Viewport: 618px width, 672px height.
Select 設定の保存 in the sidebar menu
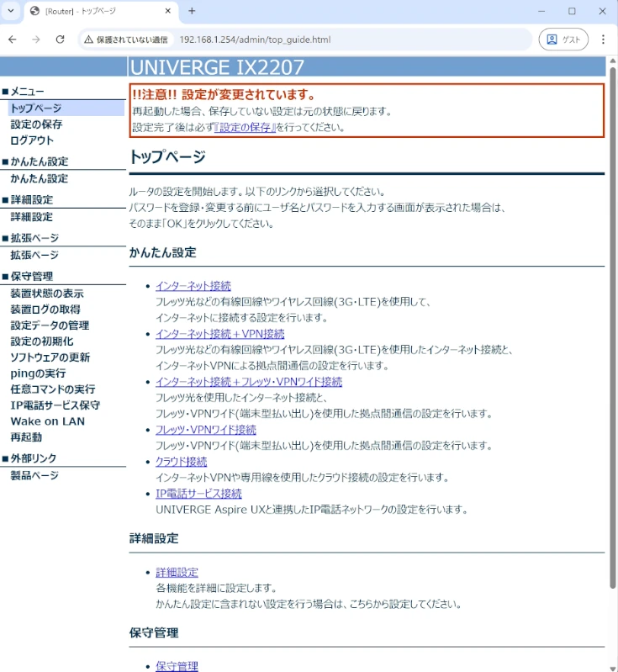36,124
